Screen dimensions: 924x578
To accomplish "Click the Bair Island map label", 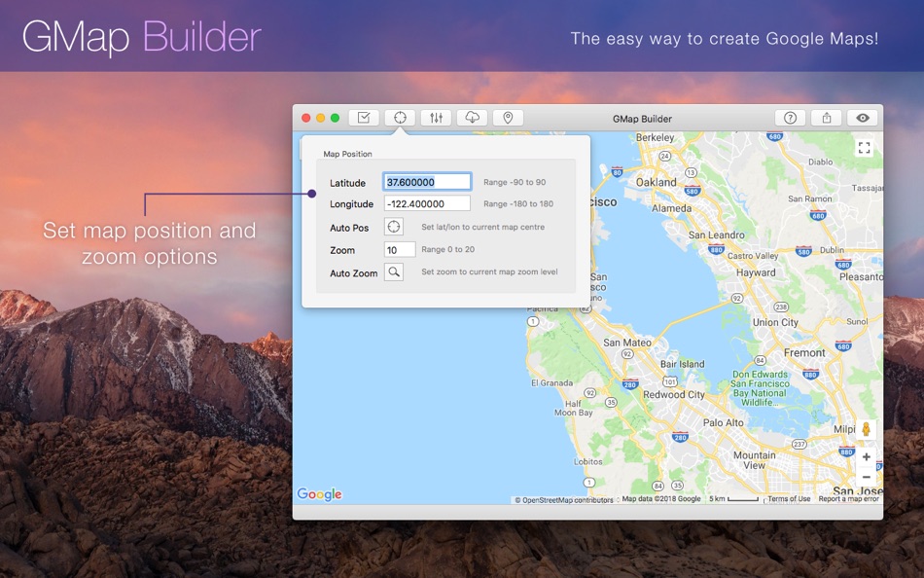I will click(682, 364).
